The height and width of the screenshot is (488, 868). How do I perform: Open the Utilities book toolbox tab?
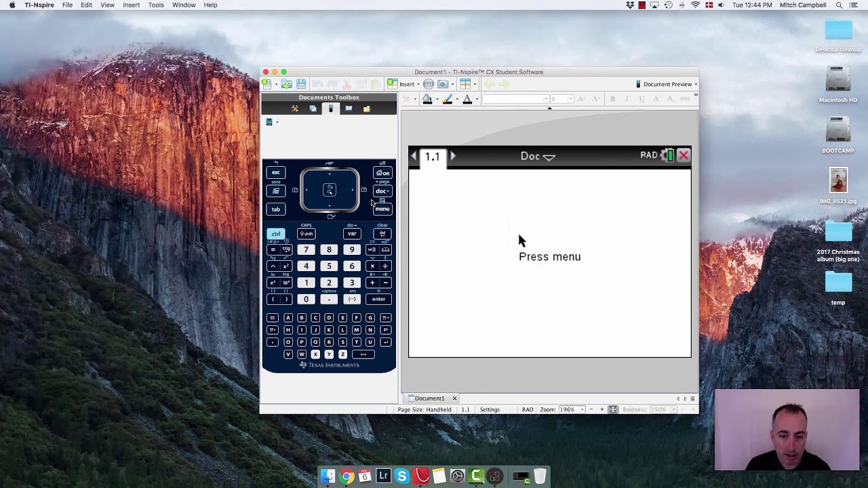[349, 108]
